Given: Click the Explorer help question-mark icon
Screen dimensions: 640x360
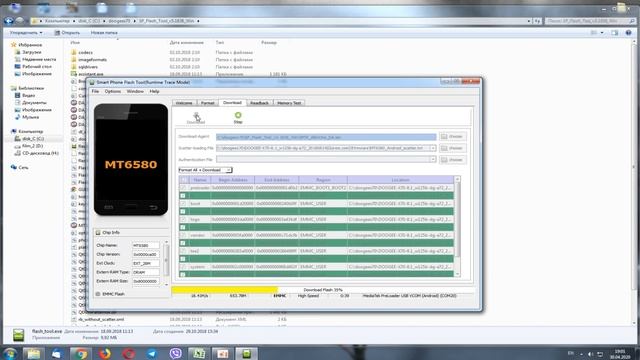Looking at the screenshot, I should coord(628,32).
